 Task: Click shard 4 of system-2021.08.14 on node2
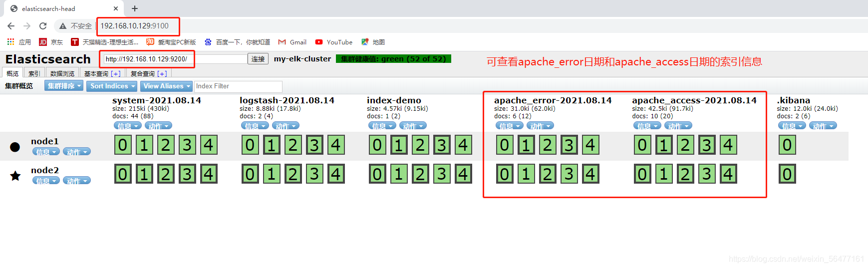(x=209, y=174)
